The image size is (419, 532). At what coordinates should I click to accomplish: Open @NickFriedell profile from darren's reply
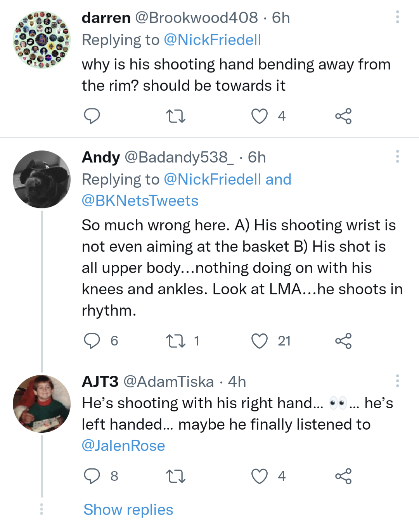coord(212,40)
